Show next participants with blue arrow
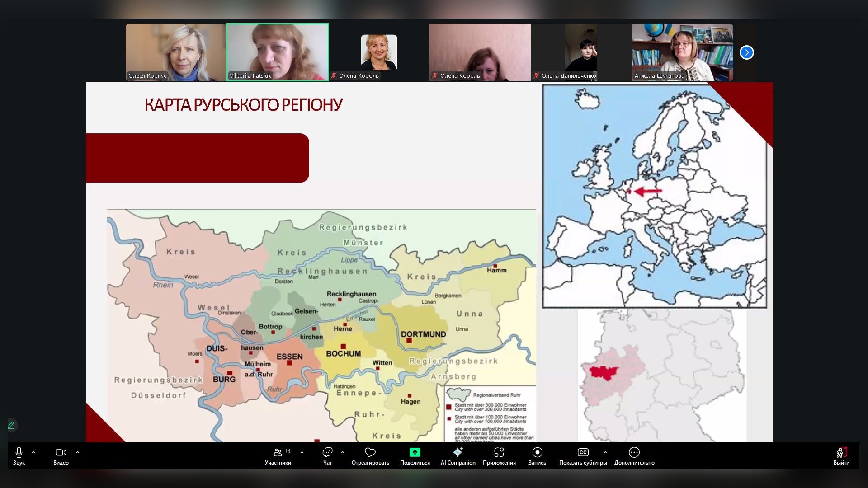 747,52
